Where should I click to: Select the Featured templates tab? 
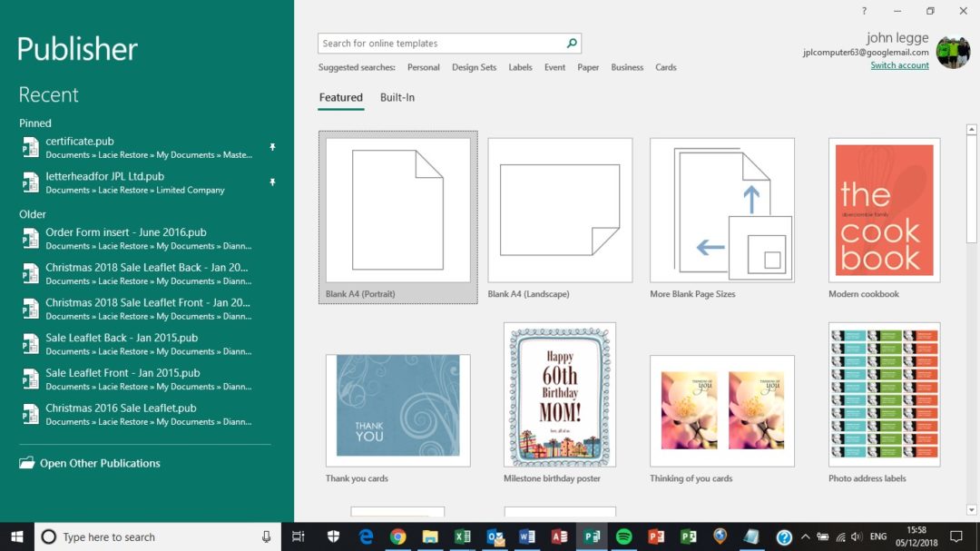click(x=340, y=97)
